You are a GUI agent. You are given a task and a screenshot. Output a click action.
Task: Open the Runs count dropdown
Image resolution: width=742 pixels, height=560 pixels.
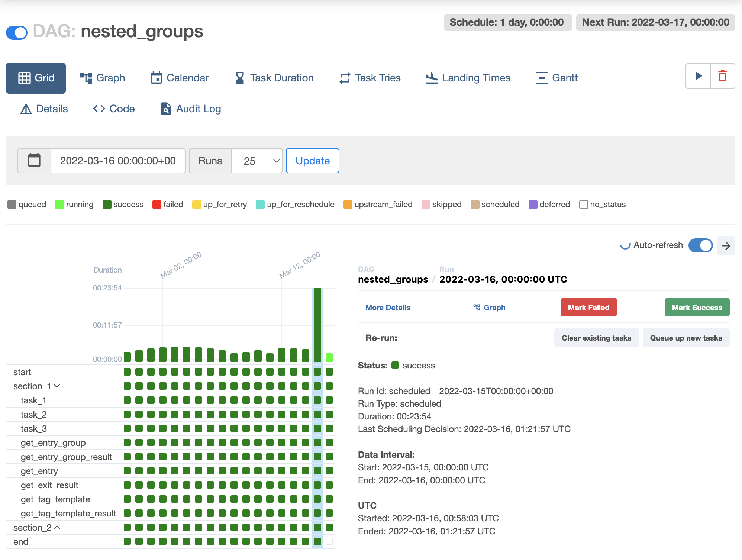[257, 161]
